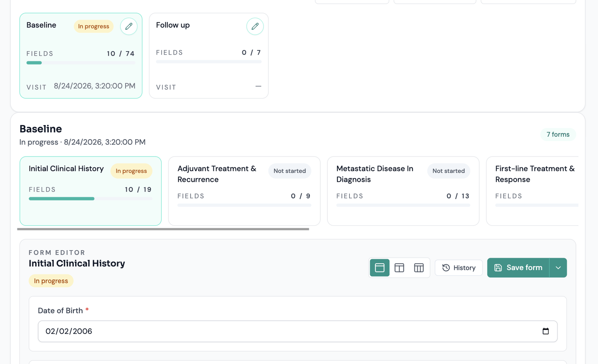The width and height of the screenshot is (598, 364).
Task: Open the Date of Birth calendar picker
Action: click(546, 331)
